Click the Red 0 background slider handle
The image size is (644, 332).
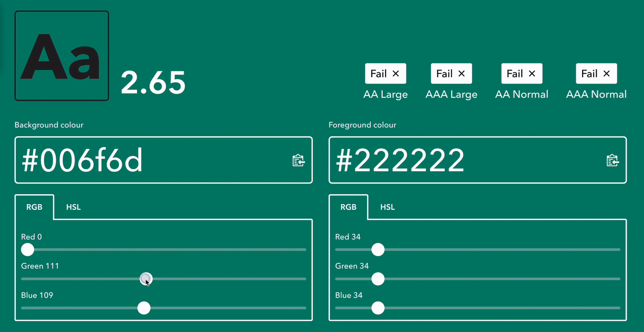click(x=27, y=249)
